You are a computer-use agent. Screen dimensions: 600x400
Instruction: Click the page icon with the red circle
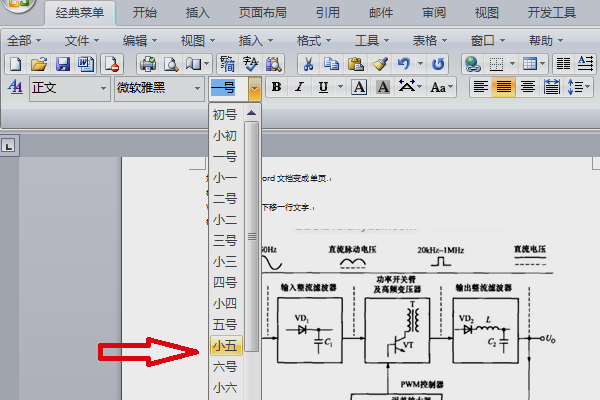[x=112, y=64]
